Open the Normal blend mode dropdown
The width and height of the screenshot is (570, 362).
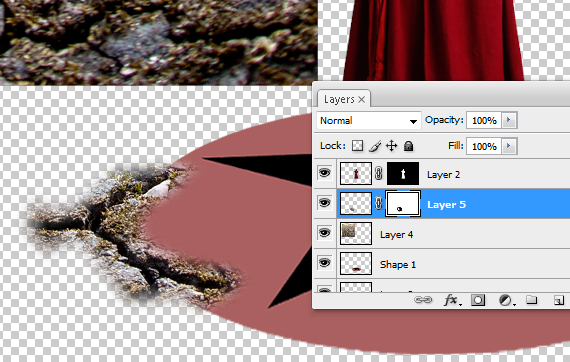369,120
